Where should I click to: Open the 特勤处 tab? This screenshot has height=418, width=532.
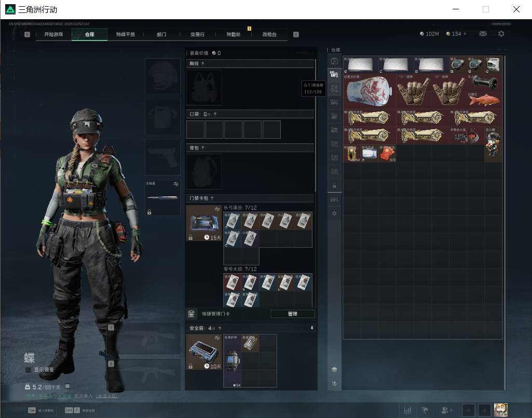coord(234,34)
